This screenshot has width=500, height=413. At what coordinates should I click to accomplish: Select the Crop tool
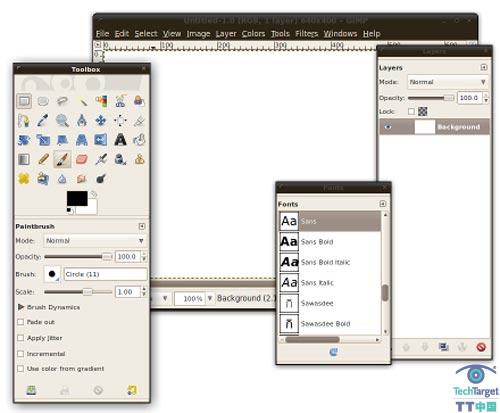[139, 121]
